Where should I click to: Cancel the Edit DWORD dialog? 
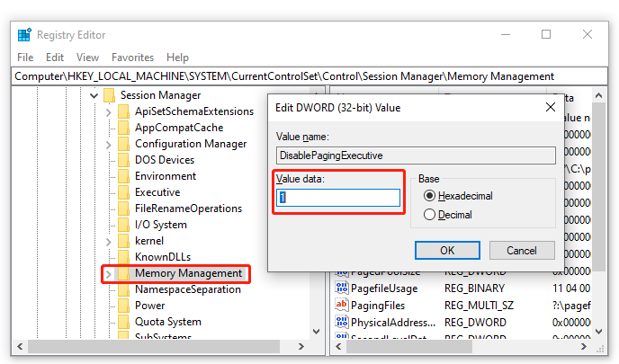pyautogui.click(x=522, y=251)
